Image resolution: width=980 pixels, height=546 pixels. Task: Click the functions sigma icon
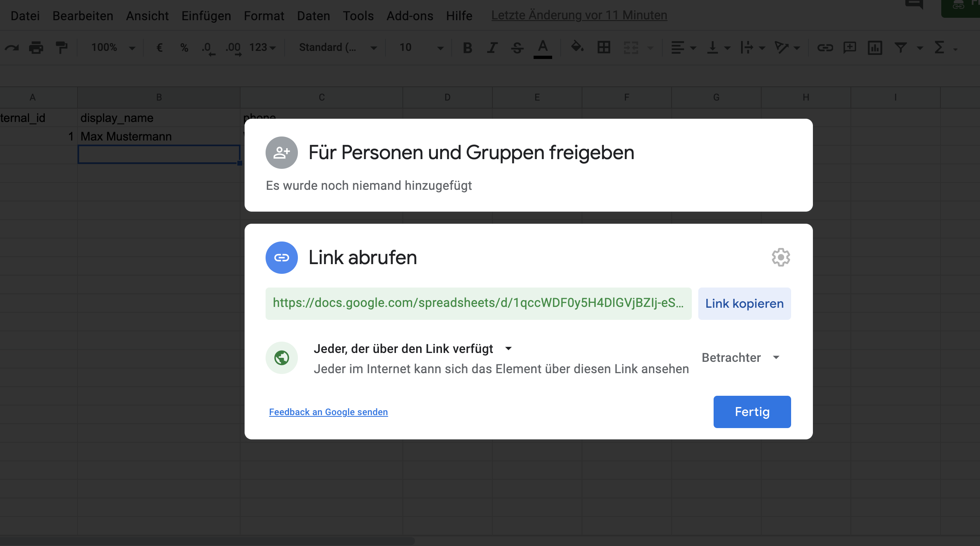[x=940, y=48]
